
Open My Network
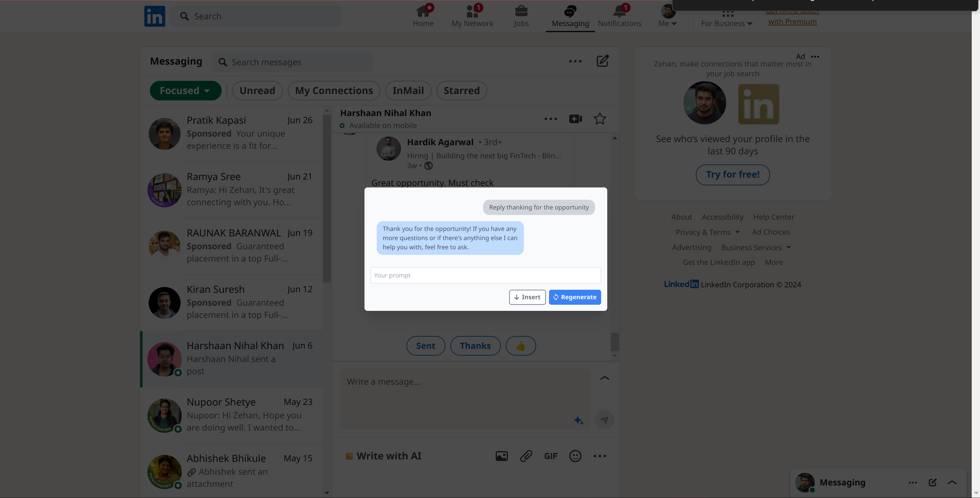click(472, 16)
